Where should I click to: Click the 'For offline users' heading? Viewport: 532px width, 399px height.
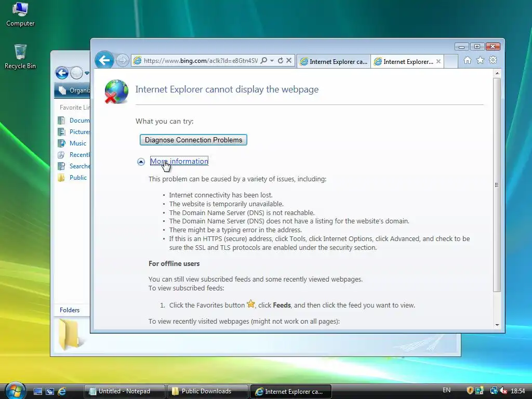pyautogui.click(x=174, y=263)
